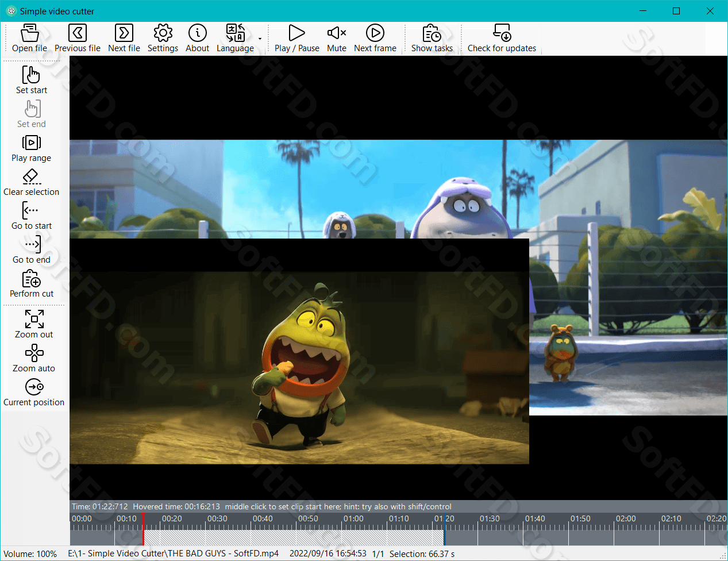Click the 2022/09/16 16:54:53 date text
Image resolution: width=728 pixels, height=561 pixels.
point(328,554)
